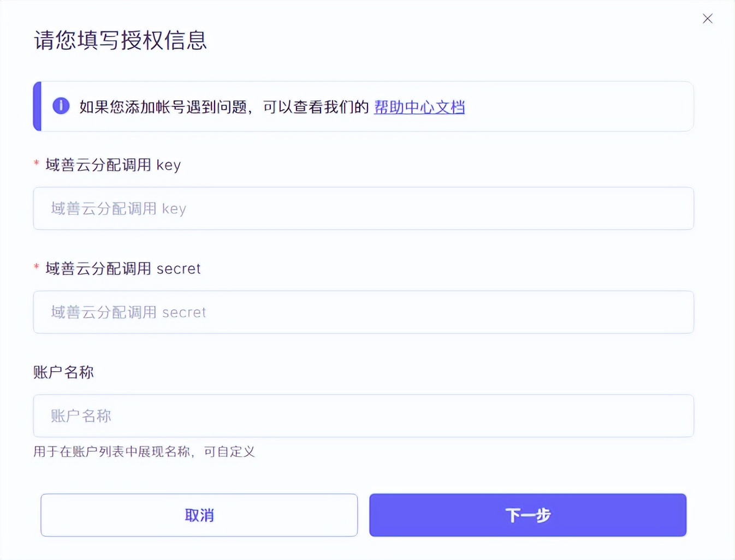Click the info icon in the notice banner
Screen dimensions: 735x560
pos(61,106)
